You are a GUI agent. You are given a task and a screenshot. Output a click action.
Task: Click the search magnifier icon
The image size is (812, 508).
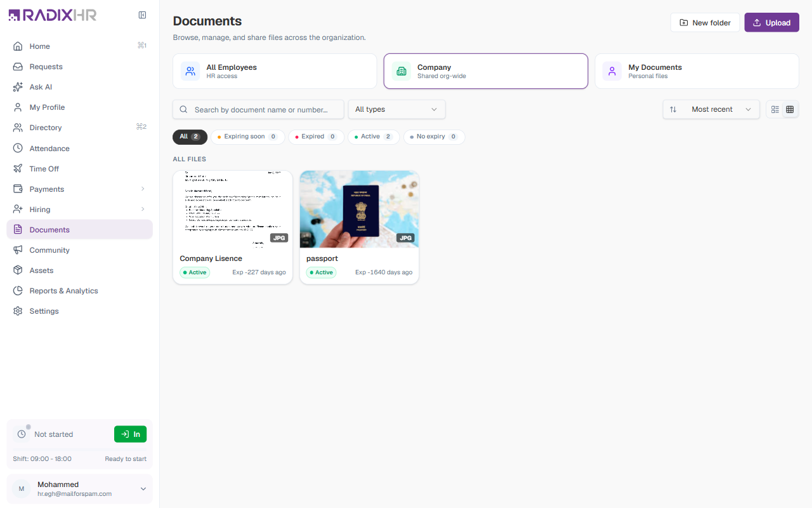coord(183,109)
